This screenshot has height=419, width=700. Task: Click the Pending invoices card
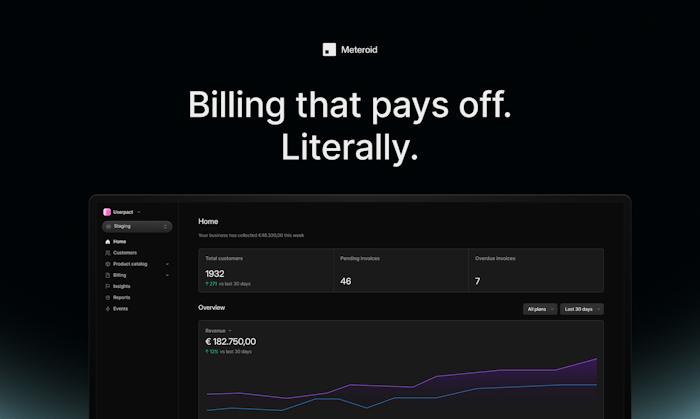click(x=401, y=270)
